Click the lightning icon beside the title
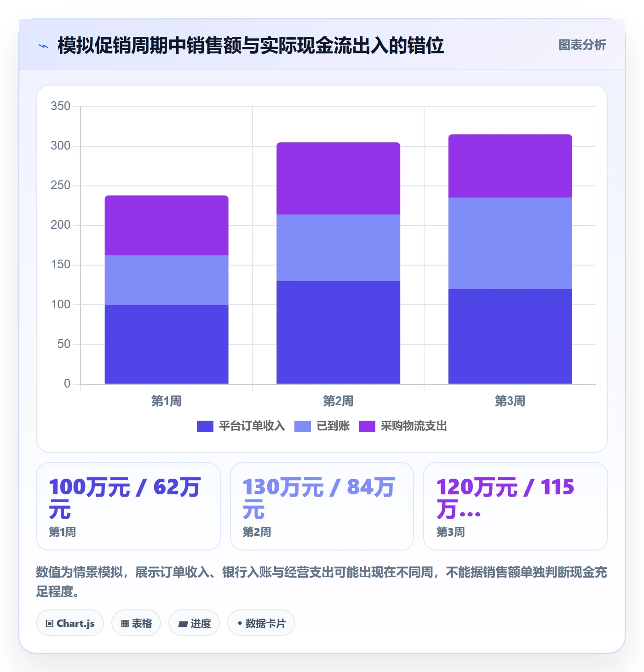 tap(44, 46)
